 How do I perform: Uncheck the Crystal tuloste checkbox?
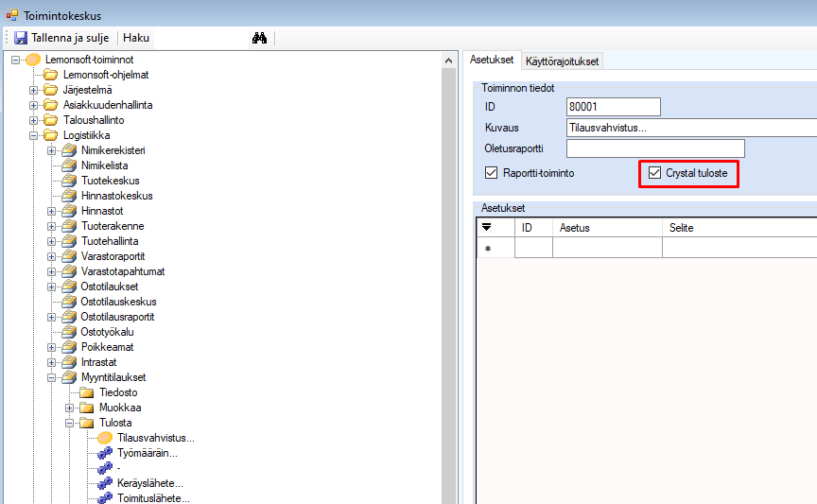coord(654,173)
